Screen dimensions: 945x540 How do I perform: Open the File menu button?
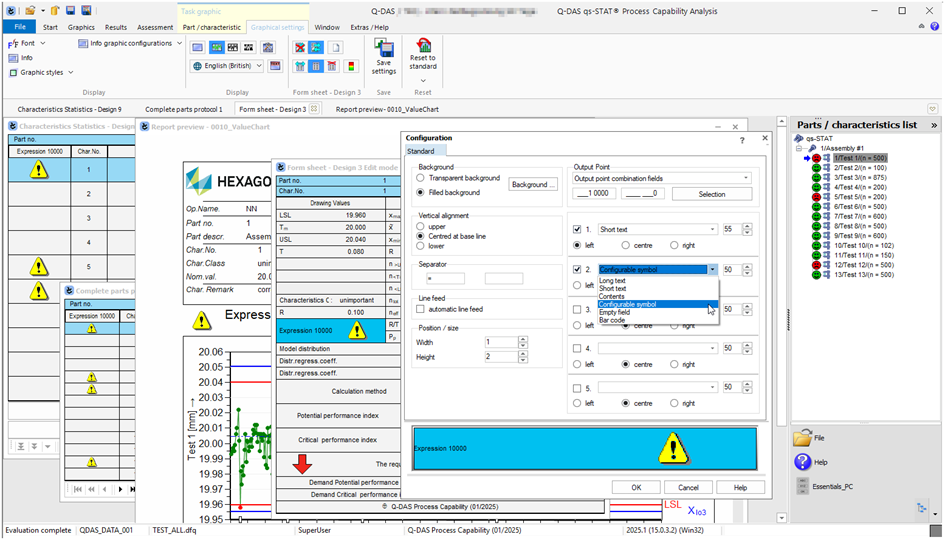[20, 27]
